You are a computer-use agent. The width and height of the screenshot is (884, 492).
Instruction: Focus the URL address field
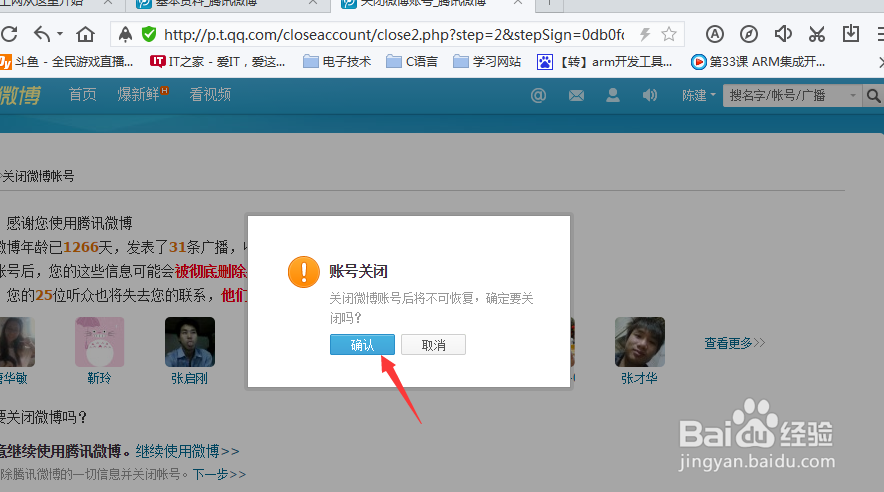394,35
